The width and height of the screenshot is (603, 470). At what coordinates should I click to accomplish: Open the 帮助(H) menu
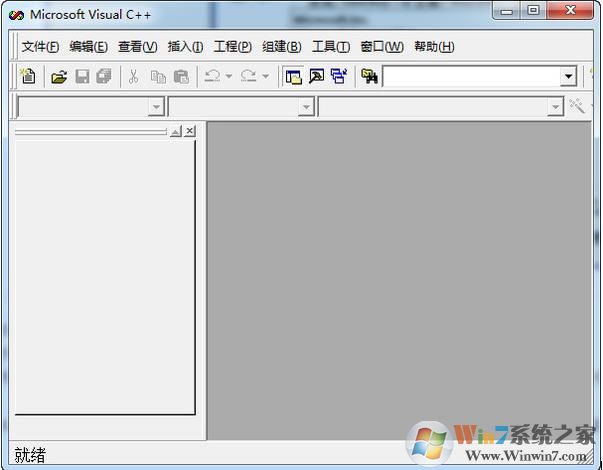tap(434, 47)
